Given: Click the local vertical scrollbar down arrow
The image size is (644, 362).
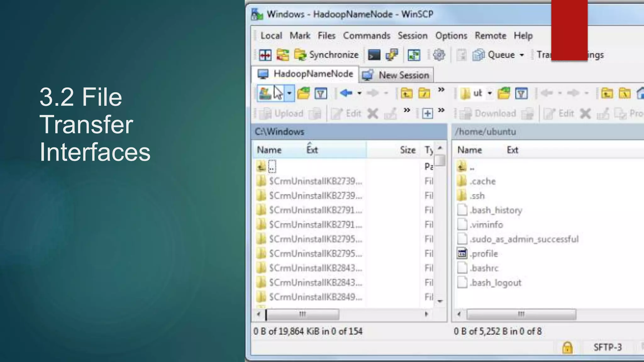Looking at the screenshot, I should (x=440, y=301).
